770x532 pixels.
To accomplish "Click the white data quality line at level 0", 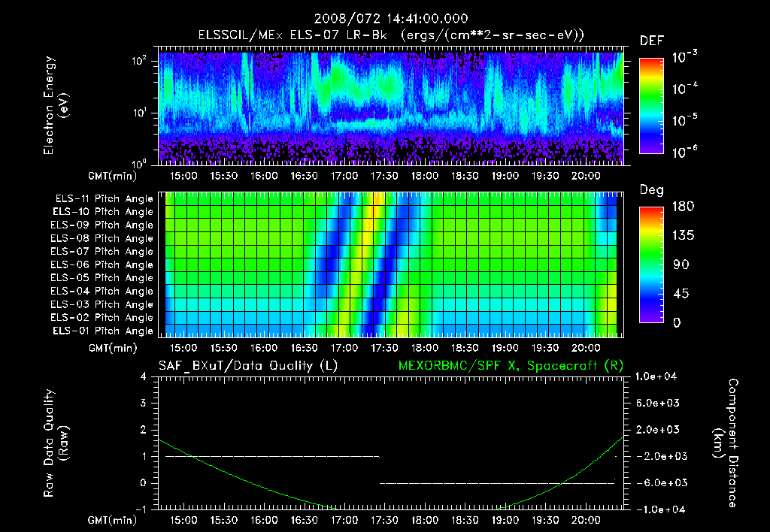I will tap(496, 483).
